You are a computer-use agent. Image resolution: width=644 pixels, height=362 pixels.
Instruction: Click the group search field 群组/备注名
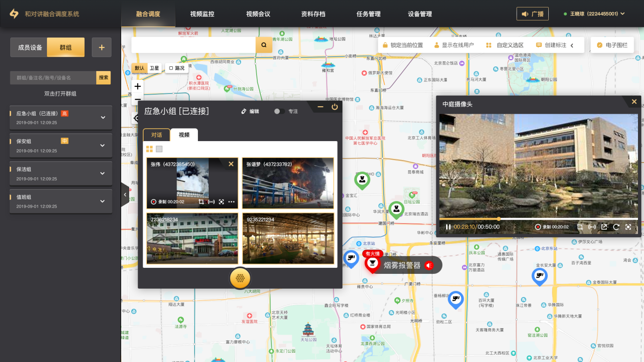53,78
